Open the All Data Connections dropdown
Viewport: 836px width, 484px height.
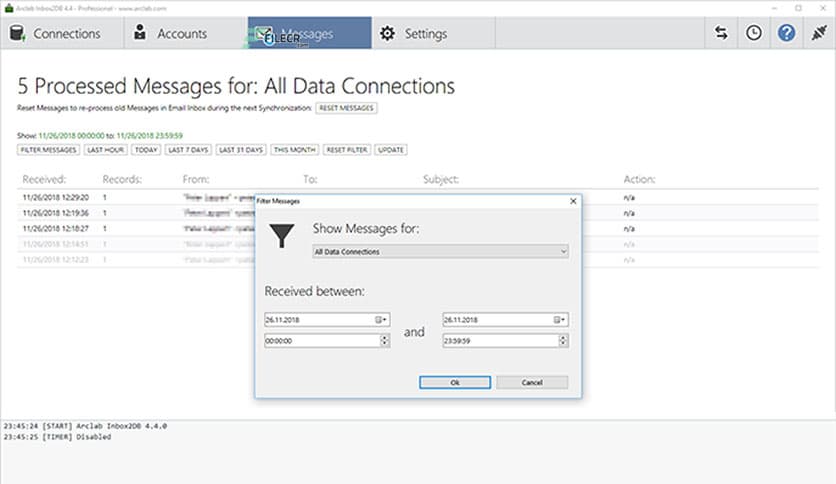440,252
